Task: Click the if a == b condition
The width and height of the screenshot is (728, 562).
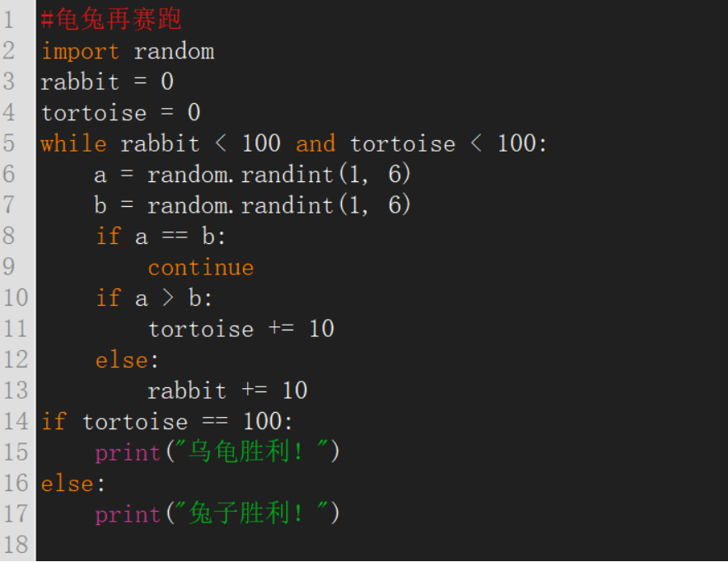Action: [161, 236]
